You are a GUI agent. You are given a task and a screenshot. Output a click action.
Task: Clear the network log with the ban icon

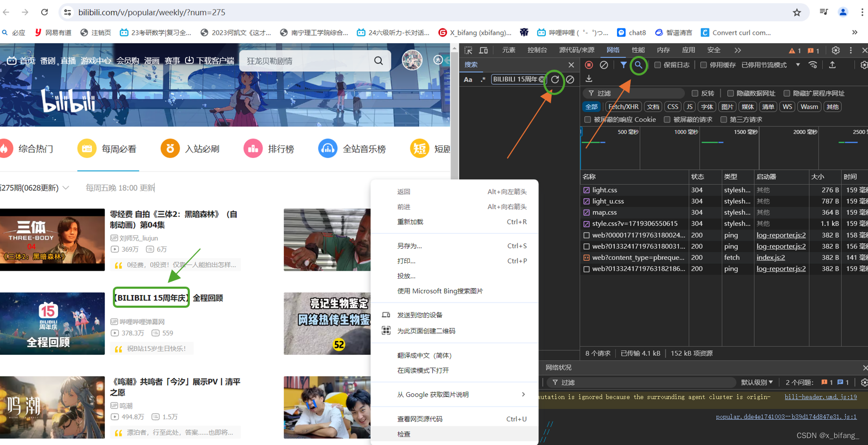point(604,65)
